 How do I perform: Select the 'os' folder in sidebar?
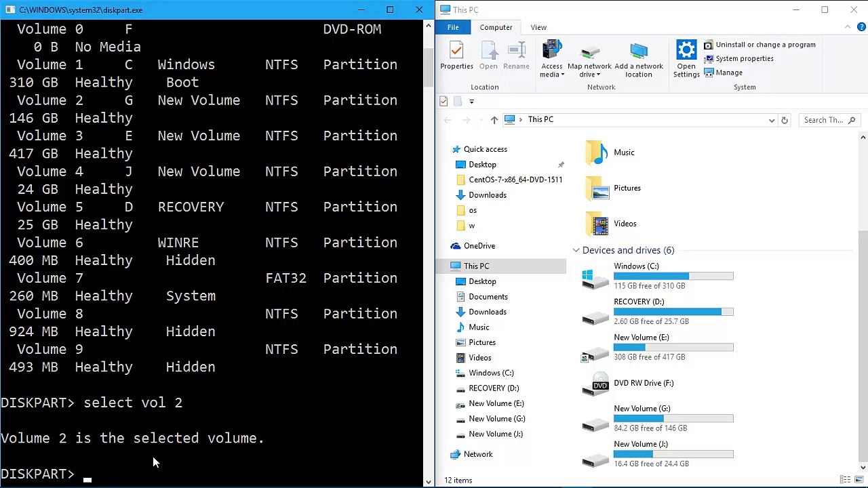tap(473, 210)
